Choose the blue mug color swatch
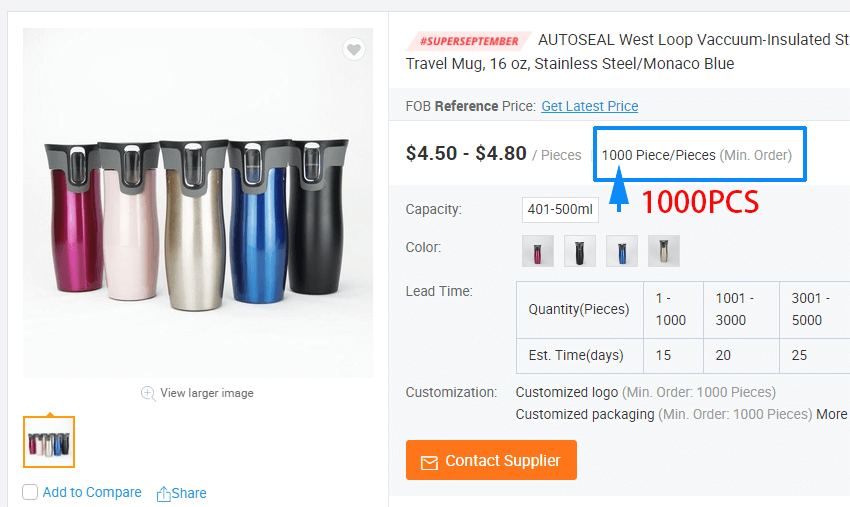 [x=621, y=251]
